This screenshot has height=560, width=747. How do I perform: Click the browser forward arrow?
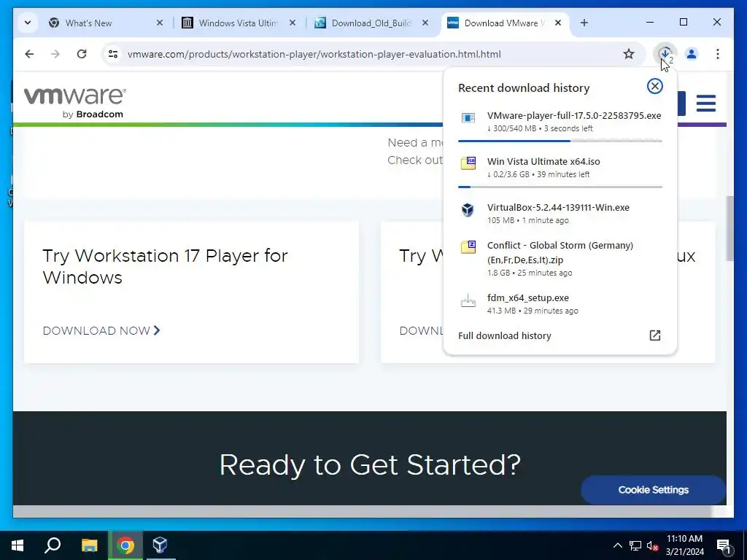[55, 54]
